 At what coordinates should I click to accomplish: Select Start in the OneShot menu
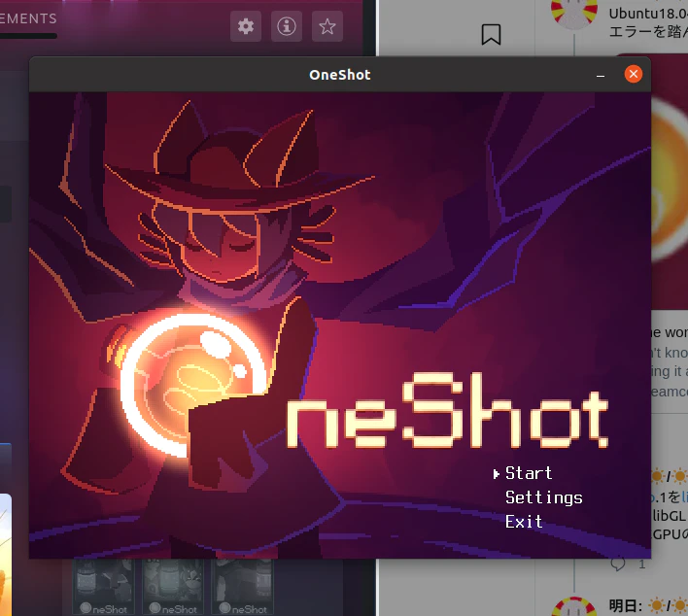point(529,473)
